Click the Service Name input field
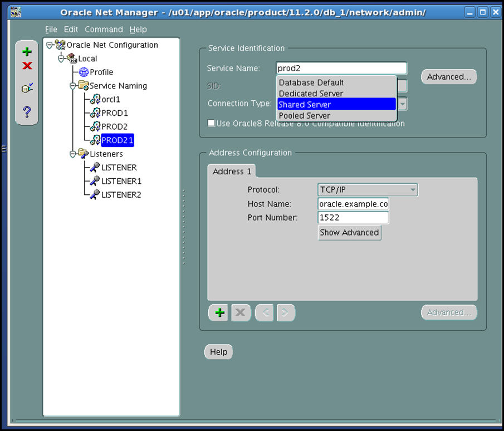Screen dimensions: 504x431 tap(341, 68)
